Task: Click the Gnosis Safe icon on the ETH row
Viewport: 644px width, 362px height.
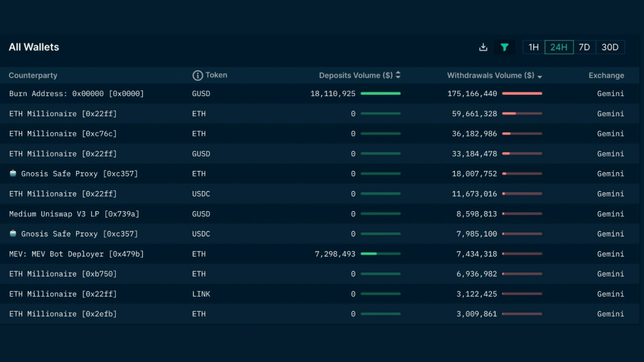Action: click(x=13, y=173)
